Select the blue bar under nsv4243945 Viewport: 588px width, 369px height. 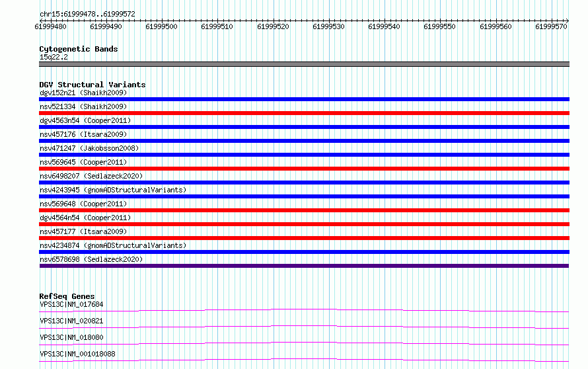tap(304, 196)
